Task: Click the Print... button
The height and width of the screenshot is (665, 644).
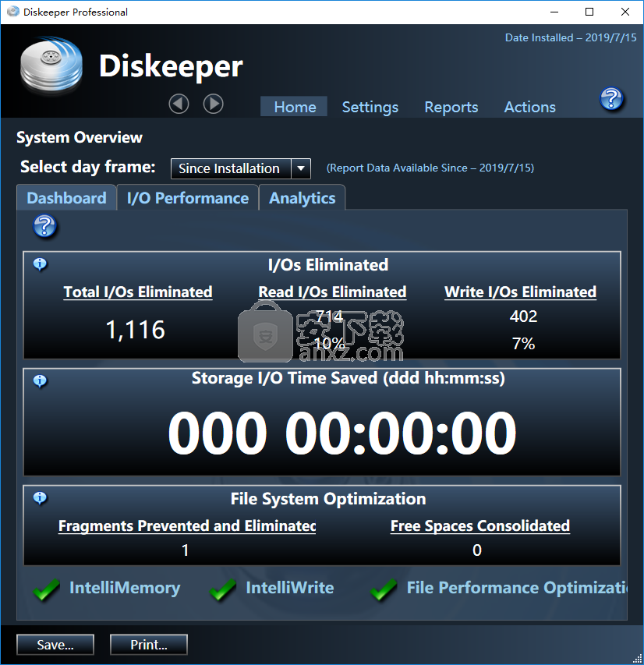Action: 148,645
